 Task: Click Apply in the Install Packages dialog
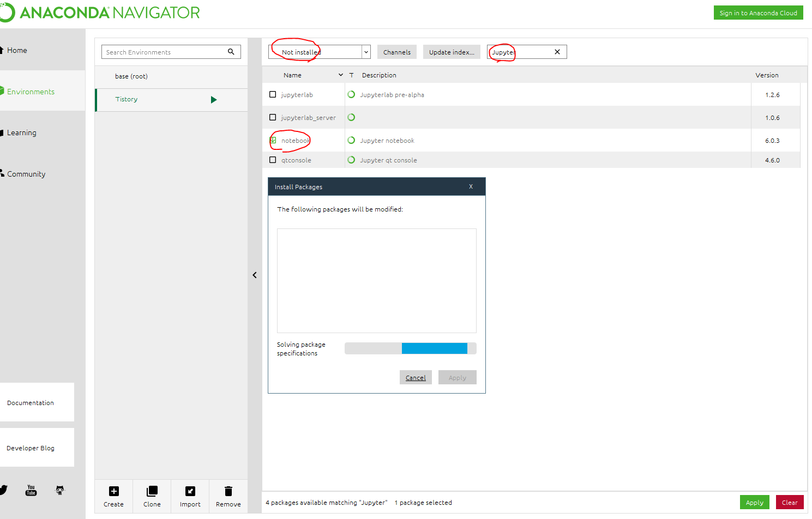coord(457,377)
